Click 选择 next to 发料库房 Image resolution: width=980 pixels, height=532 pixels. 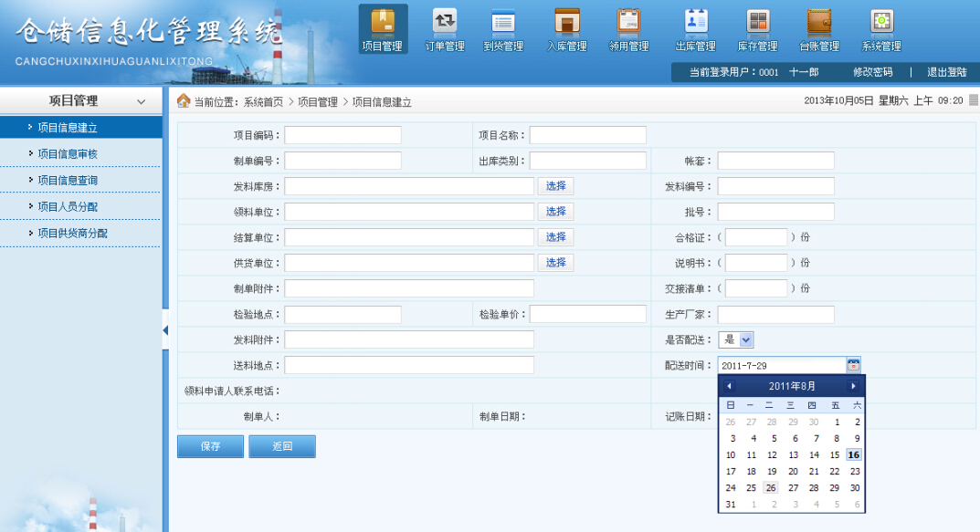pos(556,186)
